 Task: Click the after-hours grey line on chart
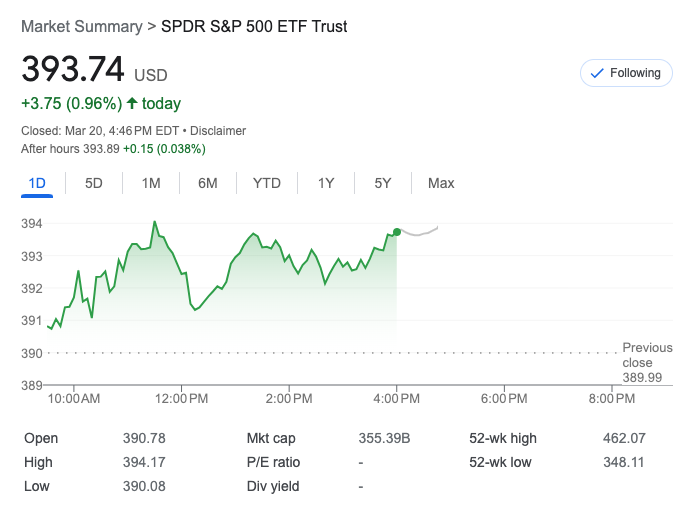click(420, 232)
